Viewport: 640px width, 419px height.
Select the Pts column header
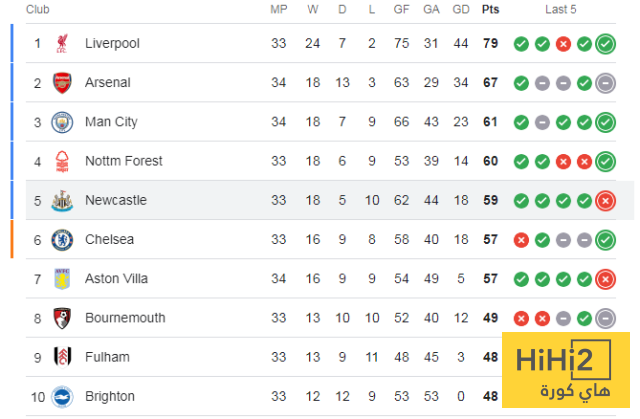[490, 10]
